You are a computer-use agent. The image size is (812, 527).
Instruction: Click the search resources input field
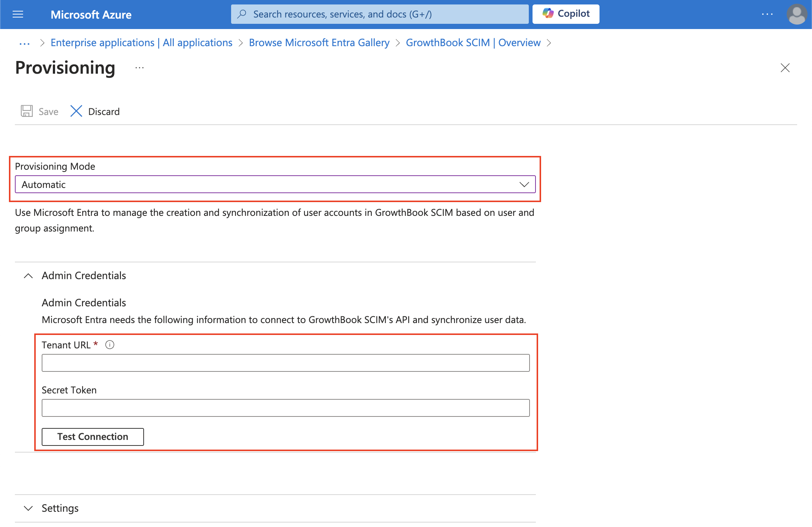point(380,14)
